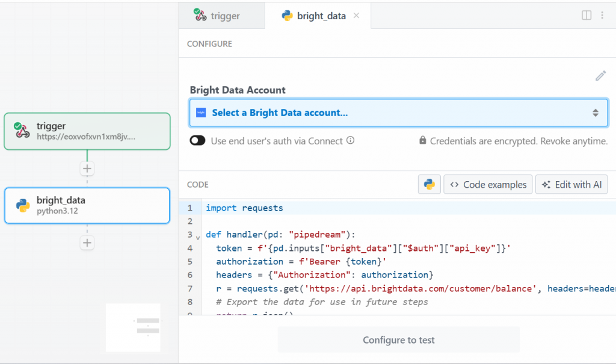Add a step between trigger and bright_data
The width and height of the screenshot is (616, 364).
click(x=87, y=168)
